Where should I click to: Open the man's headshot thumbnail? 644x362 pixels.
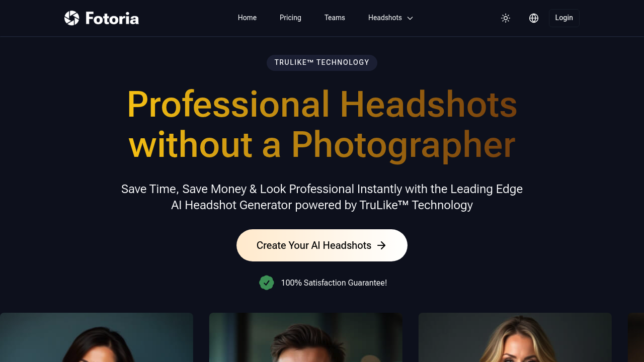click(x=306, y=337)
